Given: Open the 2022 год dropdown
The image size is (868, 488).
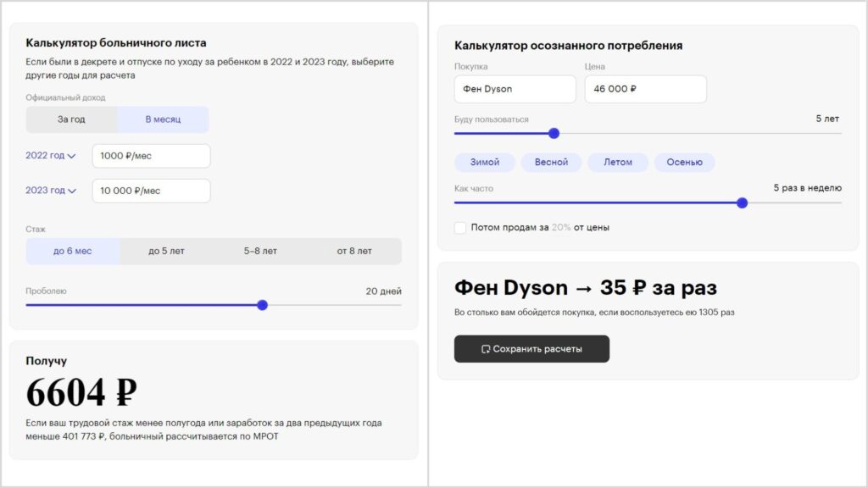Looking at the screenshot, I should (51, 156).
